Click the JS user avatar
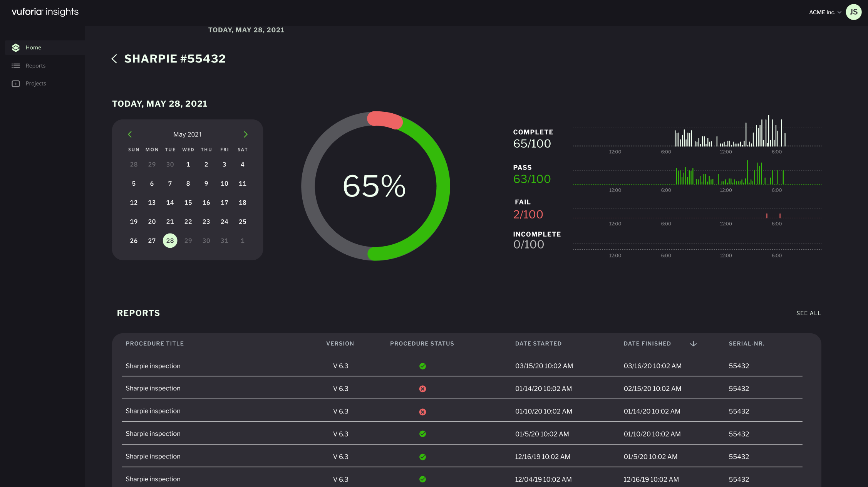 853,12
